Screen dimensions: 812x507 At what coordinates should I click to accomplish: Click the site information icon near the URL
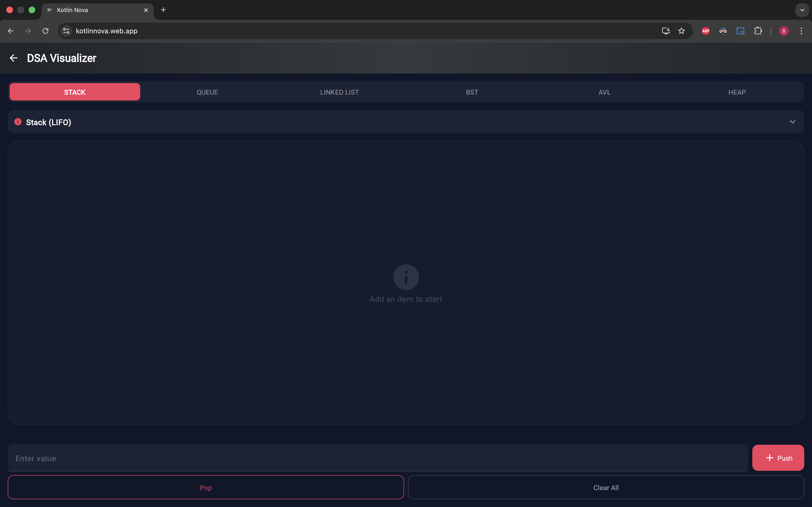[x=66, y=30]
